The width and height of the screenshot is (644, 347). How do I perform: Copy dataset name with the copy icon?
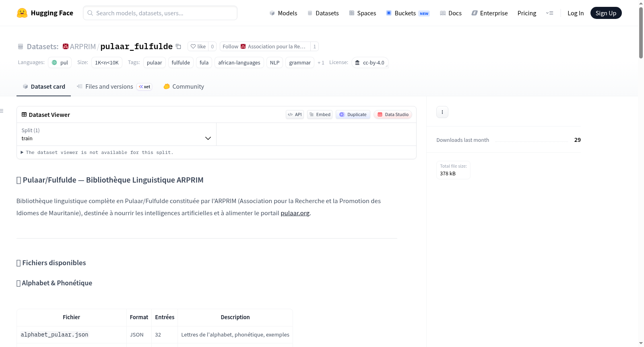[178, 46]
